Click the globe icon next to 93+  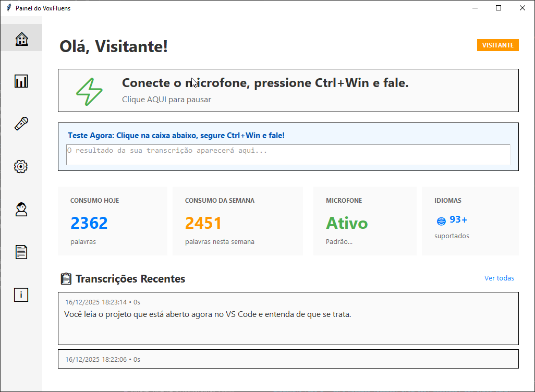click(441, 221)
